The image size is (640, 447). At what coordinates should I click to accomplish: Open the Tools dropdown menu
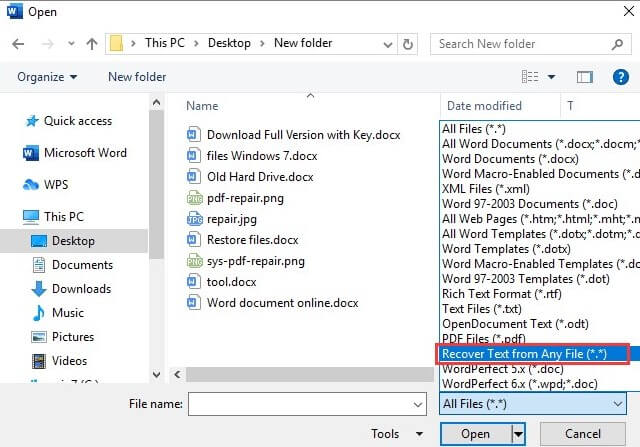point(391,434)
